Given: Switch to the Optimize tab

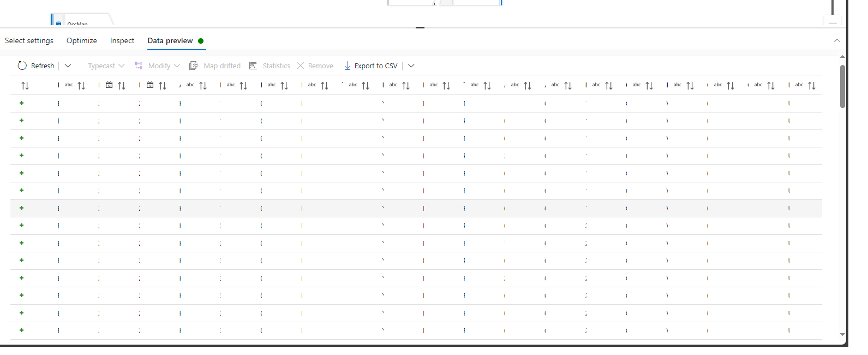Looking at the screenshot, I should (x=82, y=41).
